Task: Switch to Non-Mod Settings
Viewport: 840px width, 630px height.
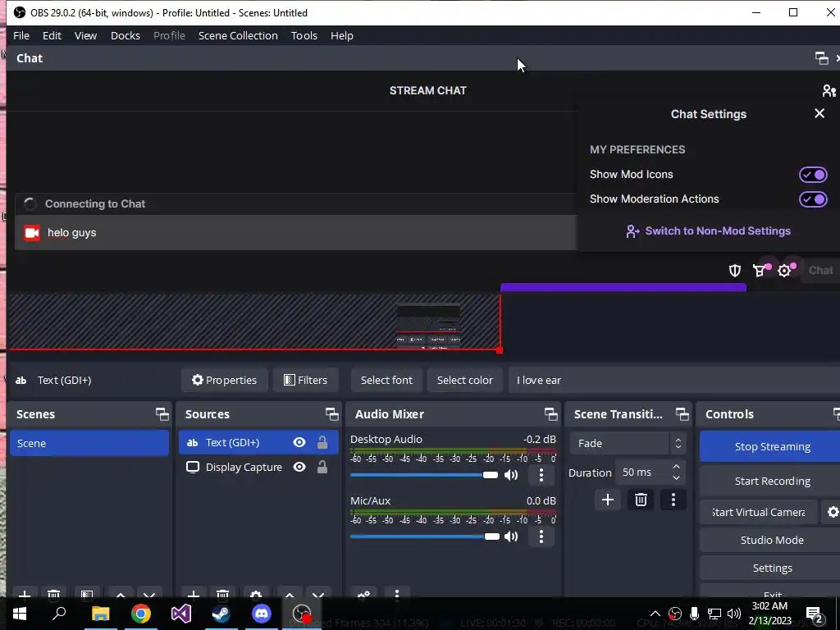Action: pos(708,231)
